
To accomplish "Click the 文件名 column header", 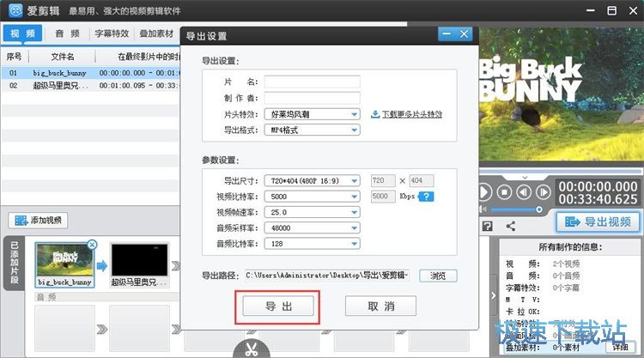I will pos(63,57).
